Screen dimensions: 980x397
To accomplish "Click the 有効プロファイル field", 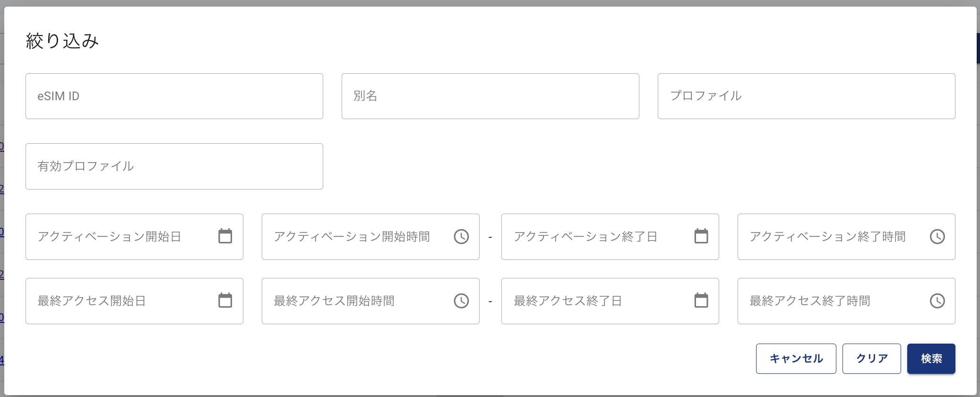I will [174, 166].
